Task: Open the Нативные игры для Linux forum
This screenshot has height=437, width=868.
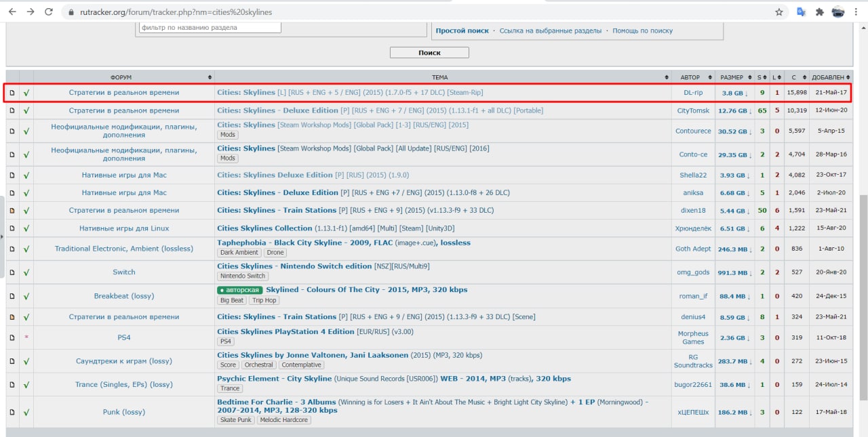Action: (124, 228)
